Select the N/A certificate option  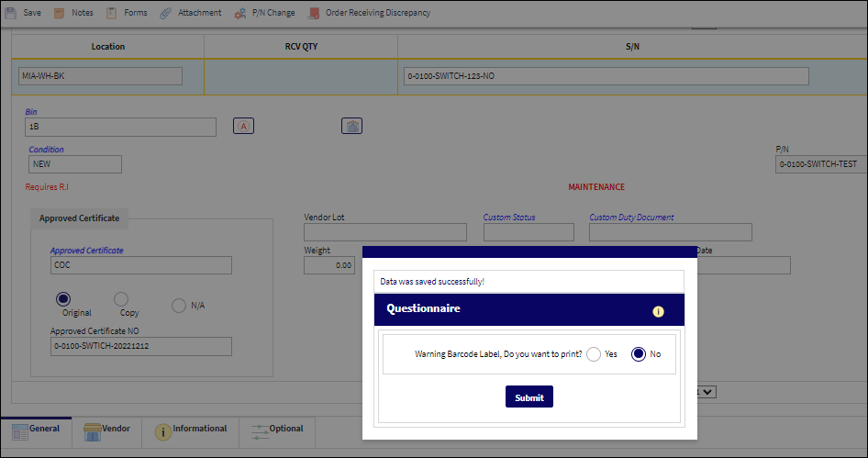coord(179,306)
